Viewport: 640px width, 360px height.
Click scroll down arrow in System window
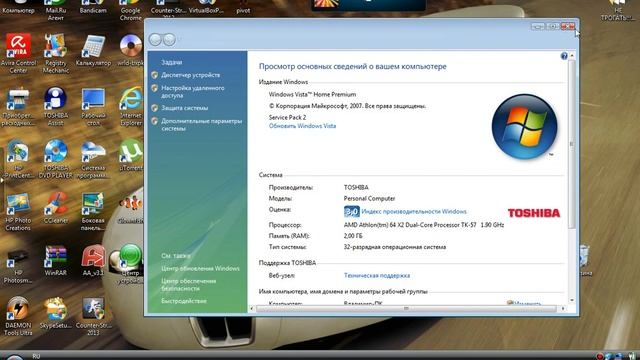click(571, 301)
